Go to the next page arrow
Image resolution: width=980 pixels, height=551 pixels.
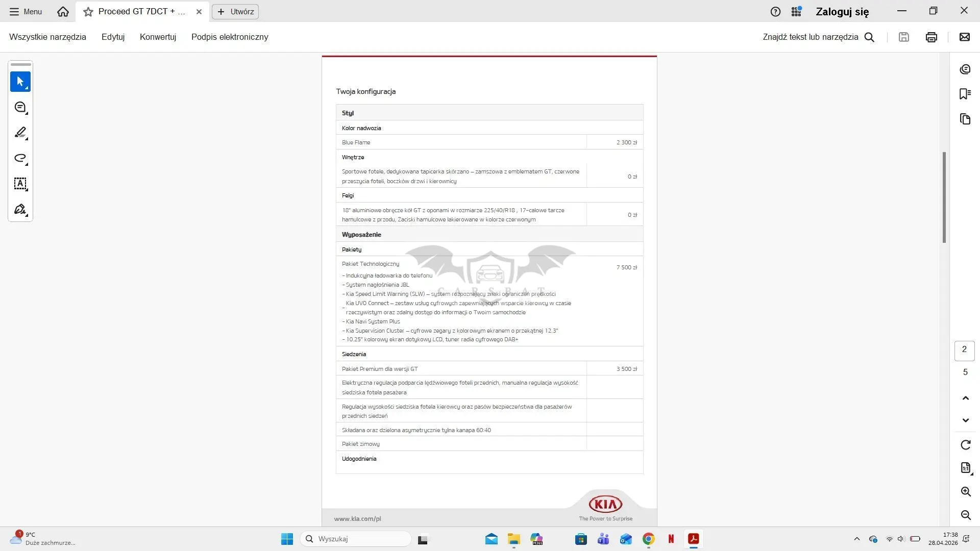[965, 420]
